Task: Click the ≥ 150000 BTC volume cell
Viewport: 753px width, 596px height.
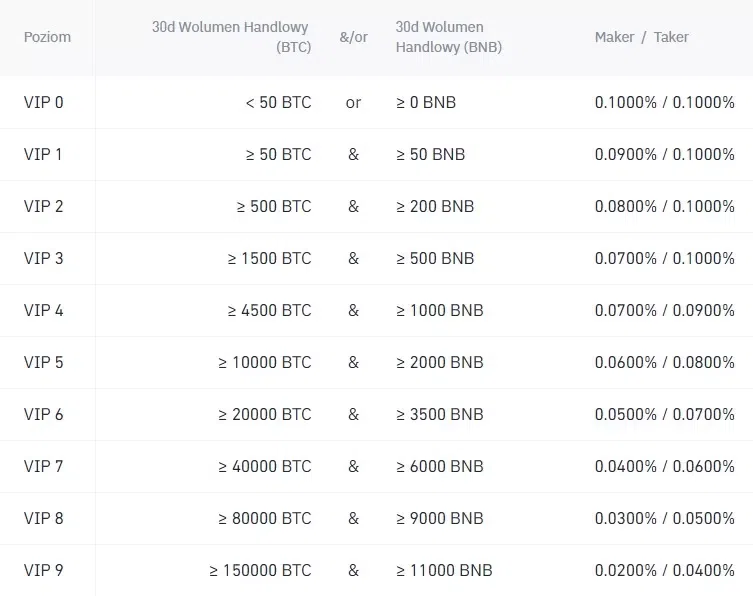Action: coord(260,570)
